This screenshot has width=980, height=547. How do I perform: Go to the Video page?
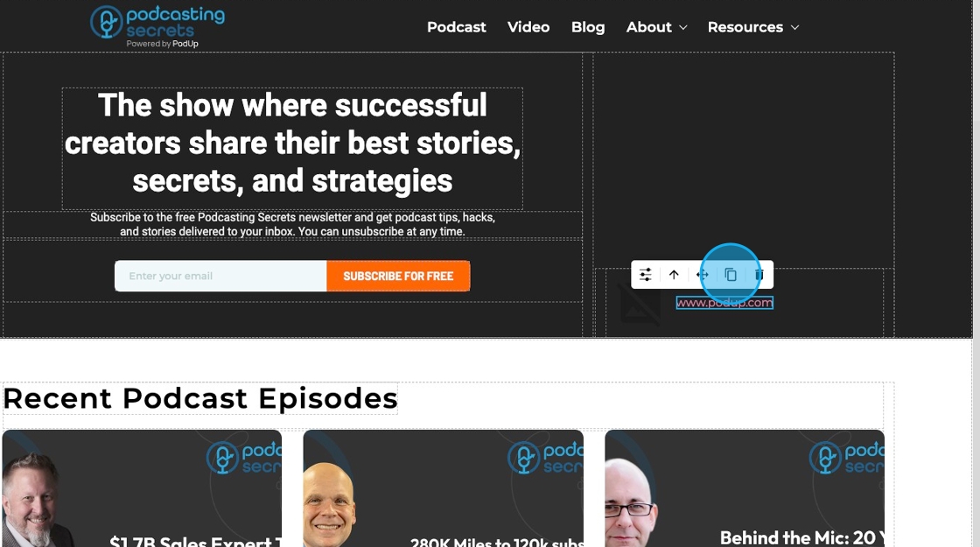528,27
